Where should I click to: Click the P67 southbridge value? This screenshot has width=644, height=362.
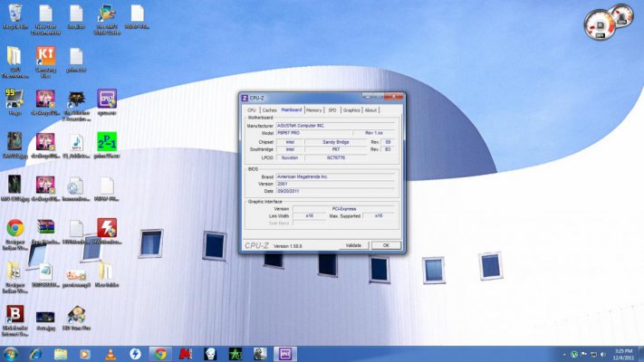coord(336,149)
